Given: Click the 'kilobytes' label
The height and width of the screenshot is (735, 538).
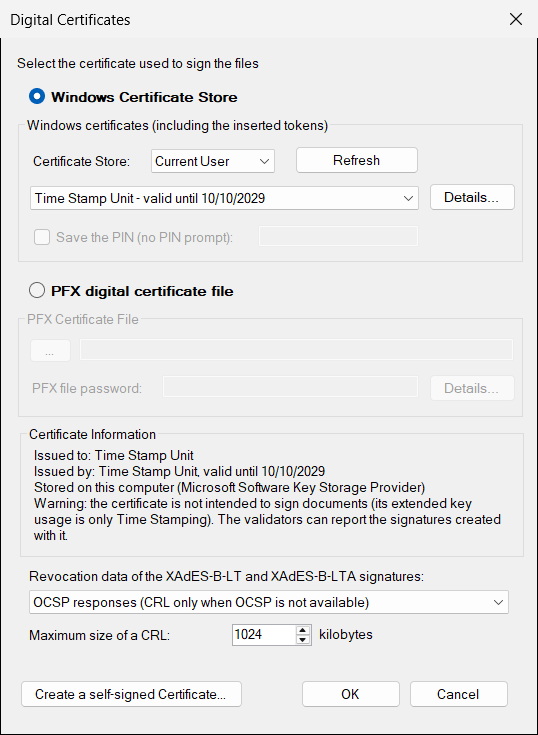Looking at the screenshot, I should (x=346, y=635).
